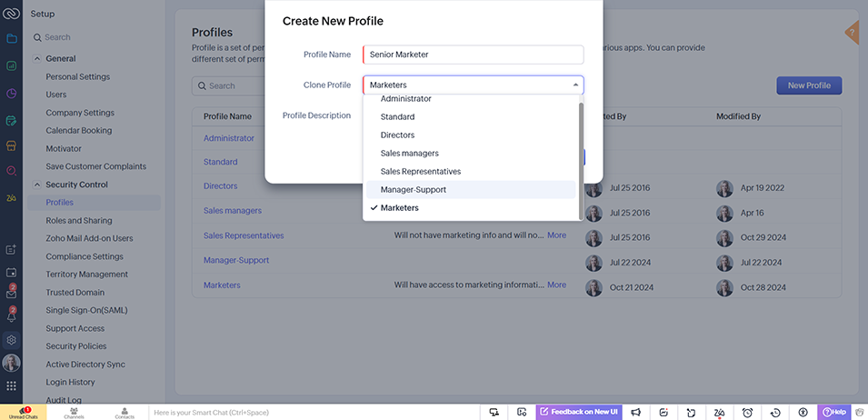Open the Administrator profile link in table
The height and width of the screenshot is (420, 868).
[229, 138]
